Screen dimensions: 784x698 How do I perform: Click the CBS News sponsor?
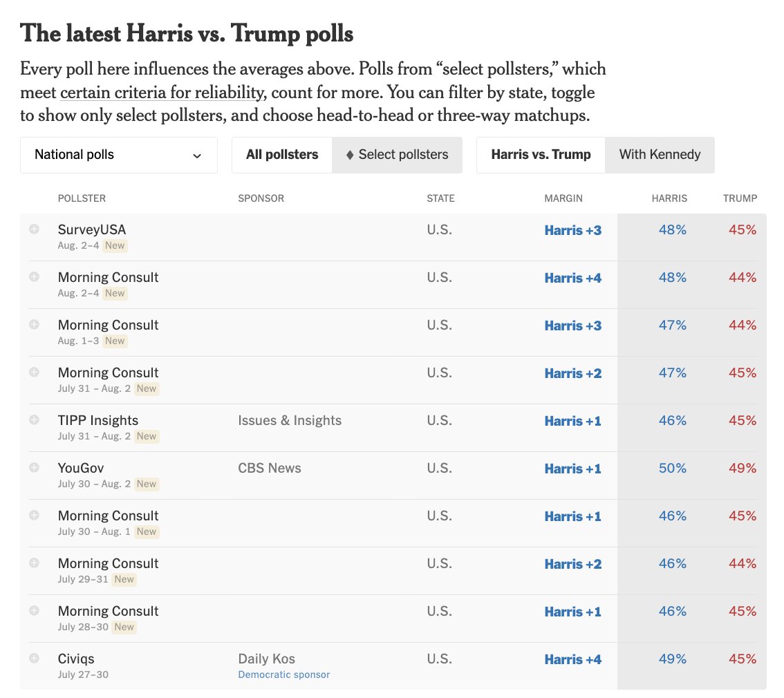(x=270, y=468)
